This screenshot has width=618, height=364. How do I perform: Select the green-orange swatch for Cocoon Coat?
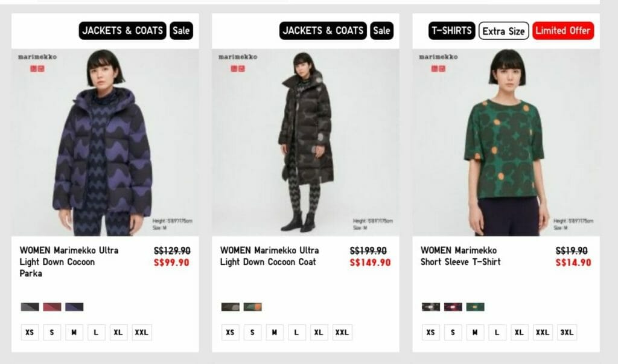[x=253, y=307]
